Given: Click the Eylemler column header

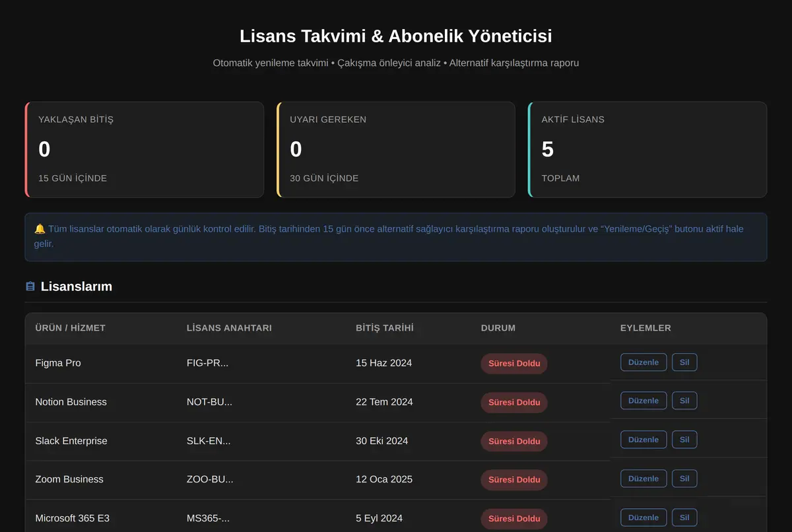Looking at the screenshot, I should (645, 328).
